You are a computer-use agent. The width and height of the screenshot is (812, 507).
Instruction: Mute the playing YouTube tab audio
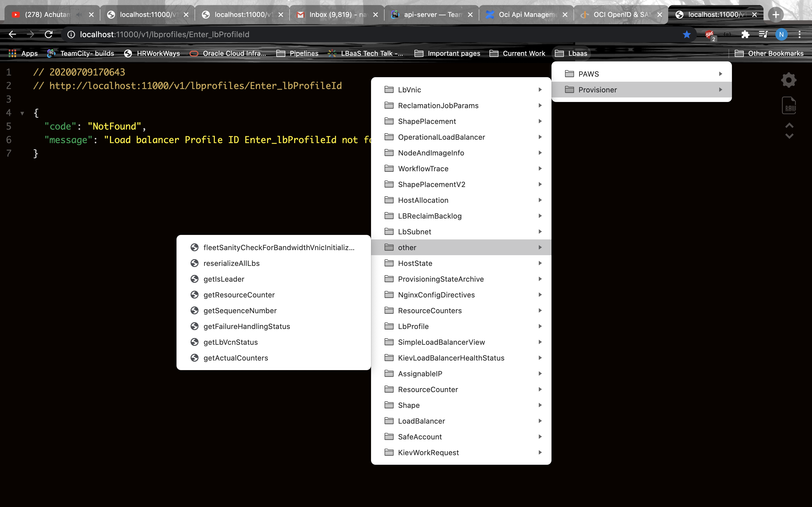[x=78, y=14]
